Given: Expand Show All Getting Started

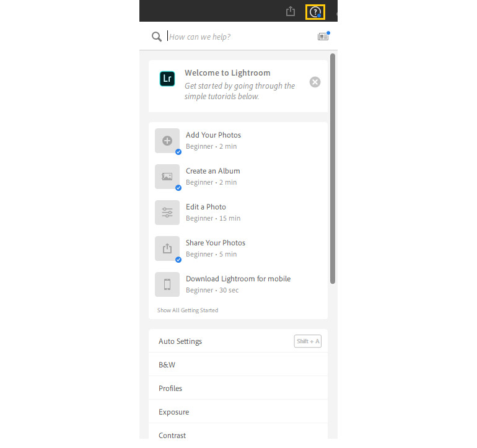Looking at the screenshot, I should coord(188,310).
